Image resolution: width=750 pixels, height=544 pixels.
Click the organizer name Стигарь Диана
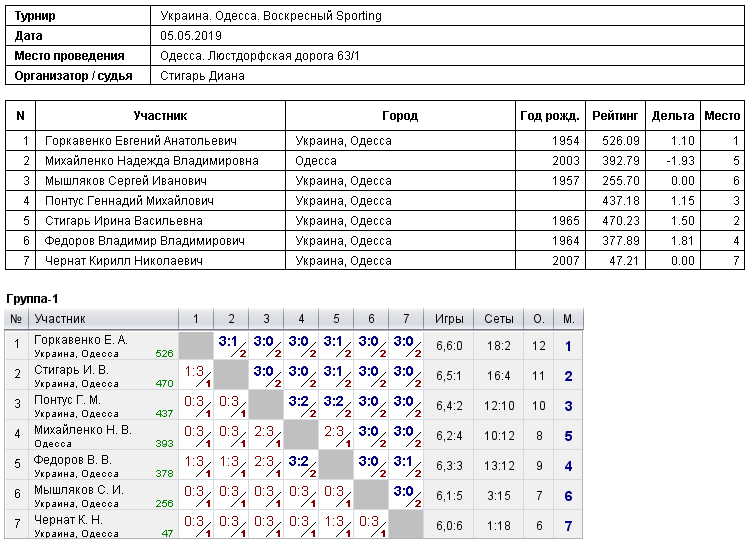(202, 76)
